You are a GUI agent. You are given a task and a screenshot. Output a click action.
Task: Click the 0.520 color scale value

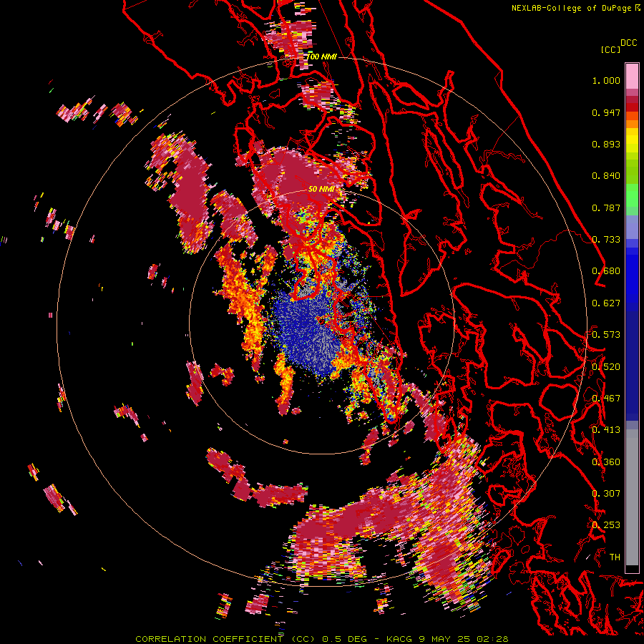click(606, 366)
